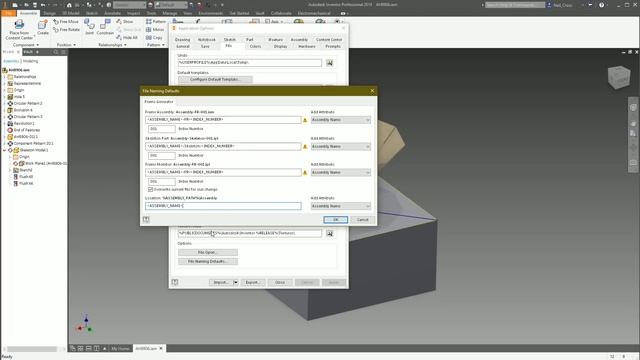
Task: Click the Export button
Action: pyautogui.click(x=252, y=282)
